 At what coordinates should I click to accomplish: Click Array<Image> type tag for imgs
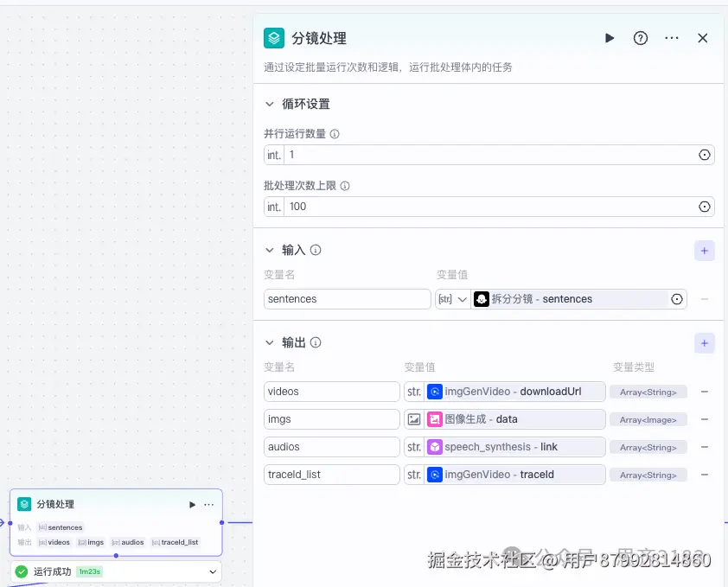[648, 420]
